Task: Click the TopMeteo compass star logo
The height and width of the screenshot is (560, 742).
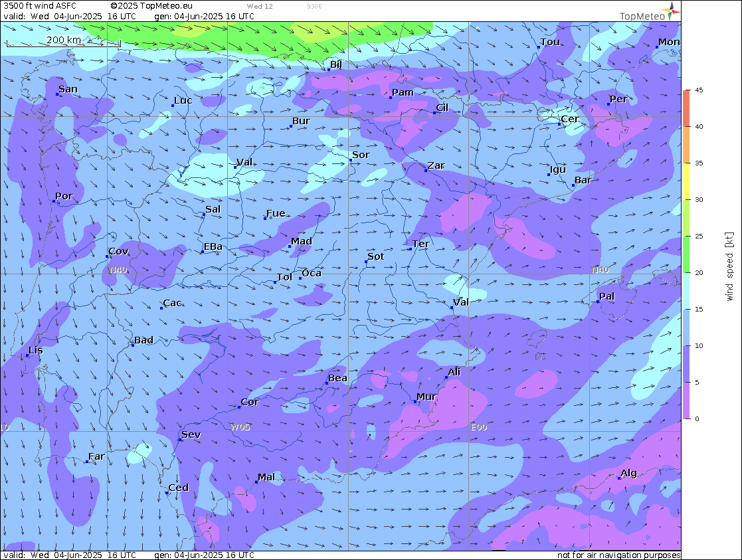Action: tap(671, 11)
